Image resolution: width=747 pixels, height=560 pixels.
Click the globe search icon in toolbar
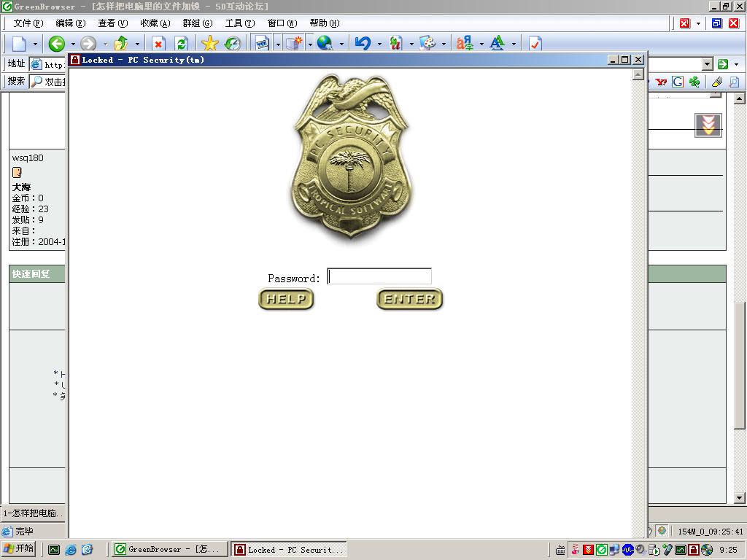(x=325, y=44)
